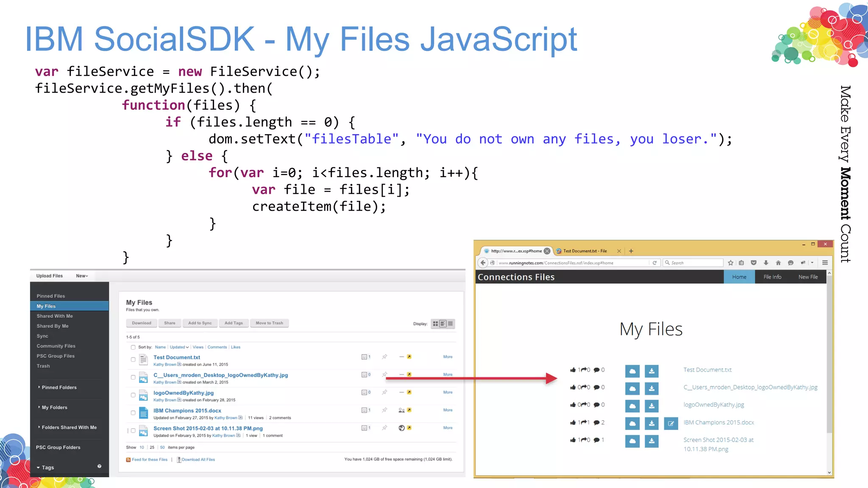The height and width of the screenshot is (488, 868).
Task: Open the downloads arrow icon in the browser toolbar
Action: (766, 263)
